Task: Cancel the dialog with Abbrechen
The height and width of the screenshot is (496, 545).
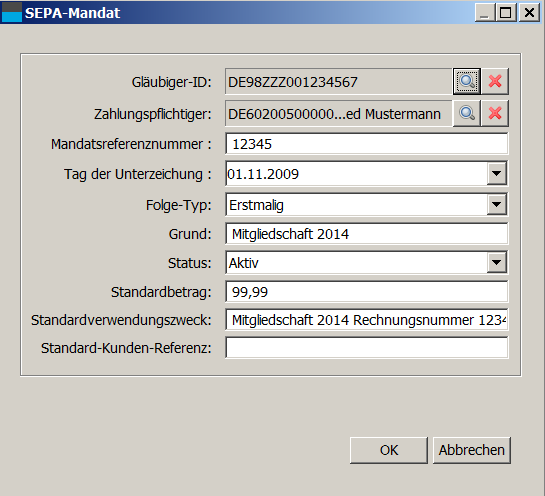Action: [x=472, y=450]
